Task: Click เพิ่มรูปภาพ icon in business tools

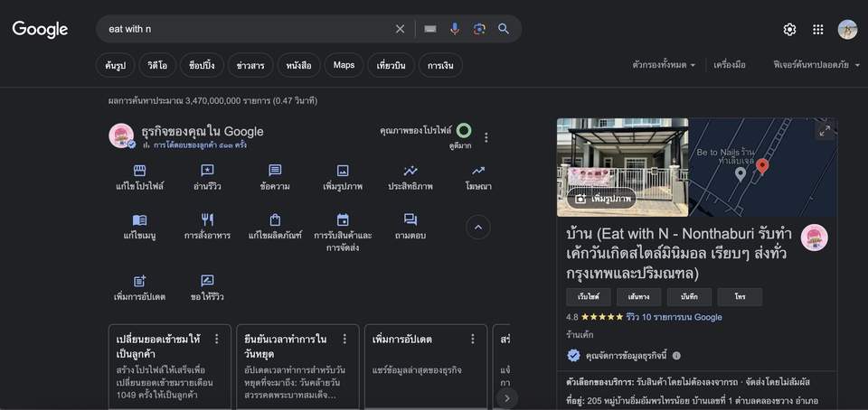Action: point(343,171)
